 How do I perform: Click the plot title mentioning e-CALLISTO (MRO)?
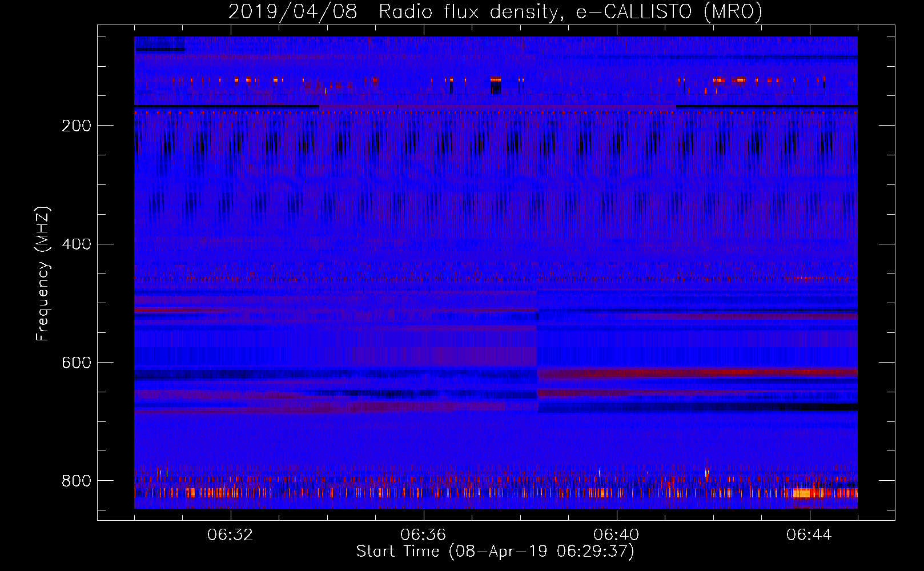point(495,11)
